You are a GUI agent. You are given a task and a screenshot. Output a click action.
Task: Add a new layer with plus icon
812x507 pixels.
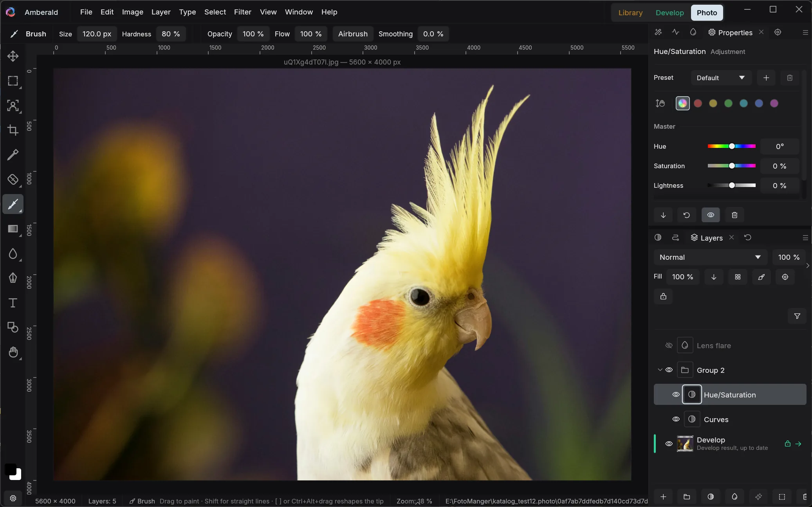(663, 497)
